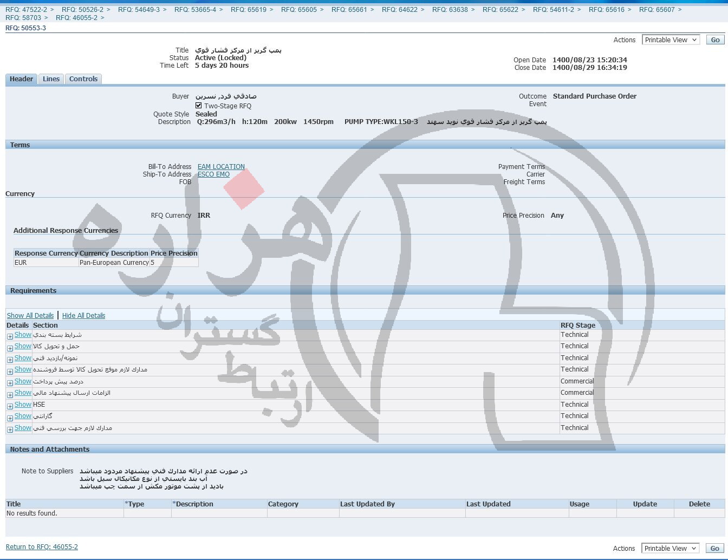Image resolution: width=728 pixels, height=560 pixels.
Task: Select Standard Purchase Order outcome text
Action: (595, 96)
